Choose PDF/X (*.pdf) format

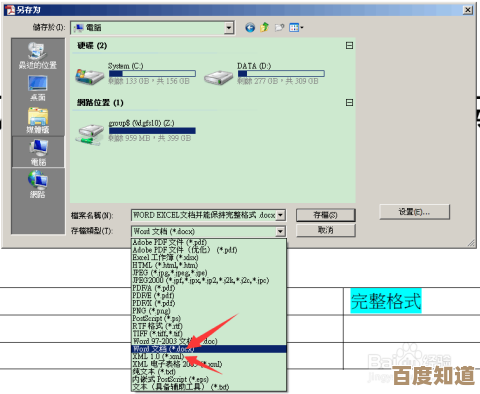tap(209, 303)
